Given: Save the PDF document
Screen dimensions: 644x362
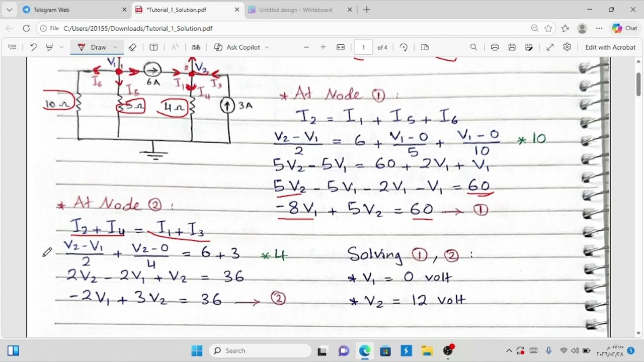Looking at the screenshot, I should 512,47.
